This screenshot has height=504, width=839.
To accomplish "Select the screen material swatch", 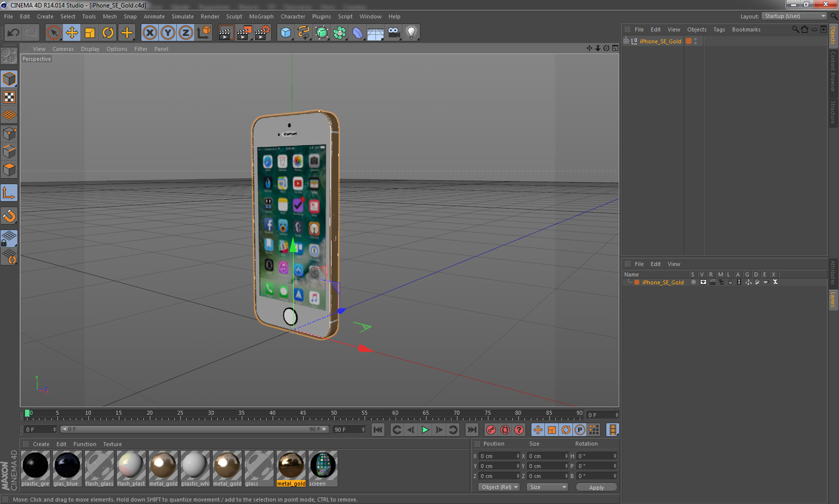I will coord(323,469).
